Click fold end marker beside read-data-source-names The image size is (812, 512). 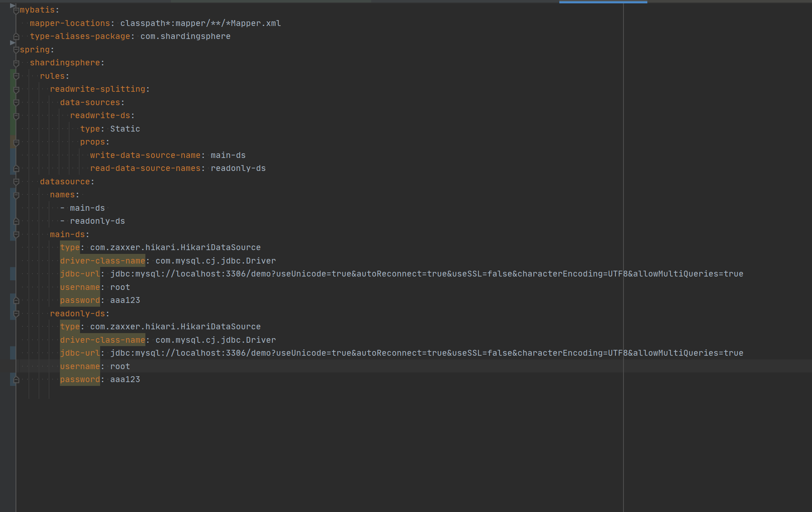16,168
